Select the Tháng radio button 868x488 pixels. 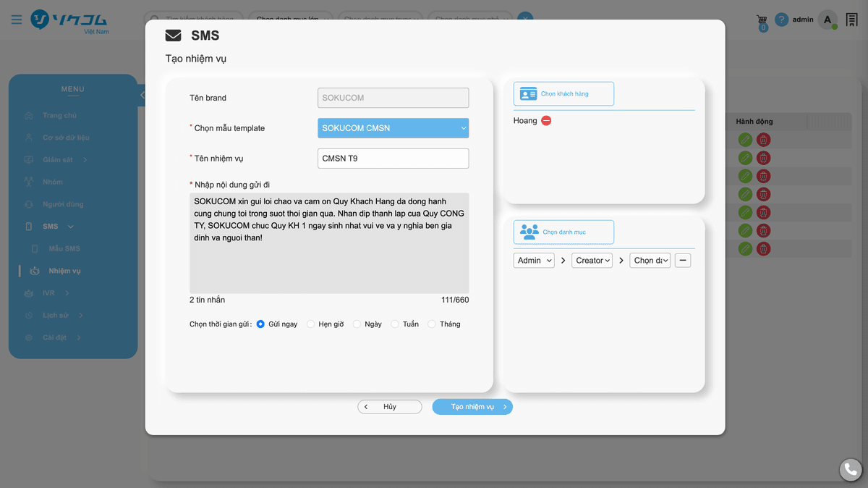coord(432,324)
